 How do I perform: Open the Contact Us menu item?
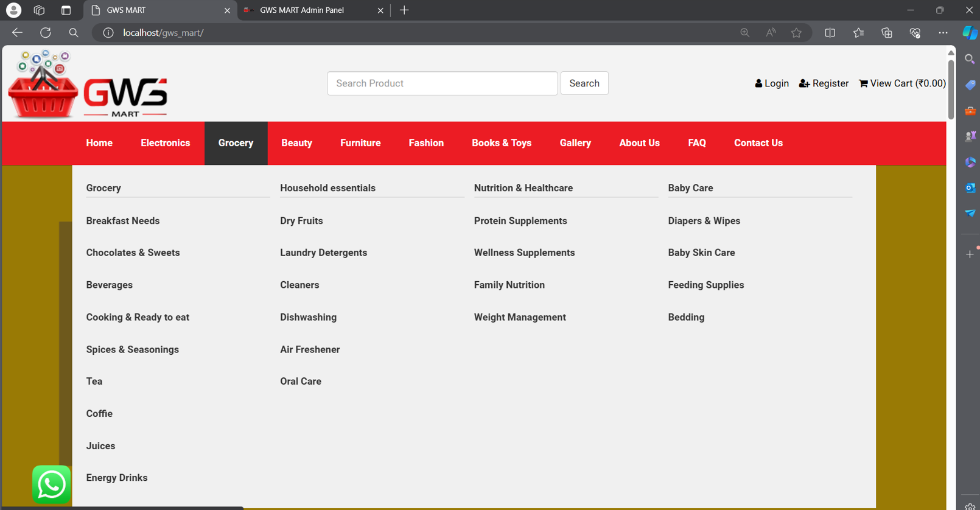click(x=758, y=143)
